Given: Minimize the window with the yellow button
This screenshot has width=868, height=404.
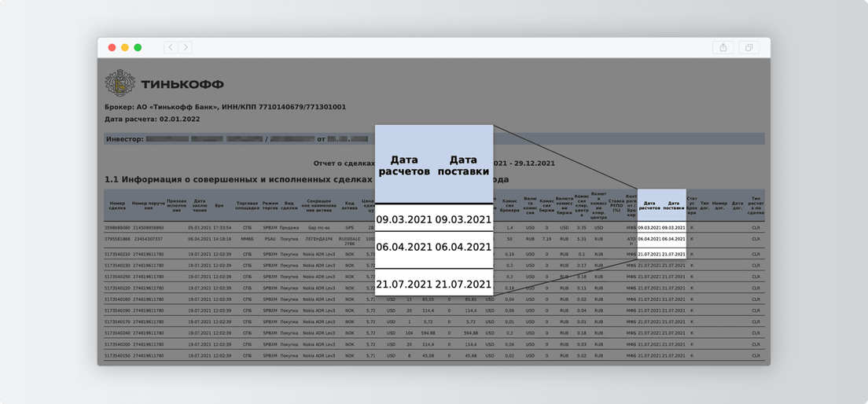Looking at the screenshot, I should click(124, 48).
